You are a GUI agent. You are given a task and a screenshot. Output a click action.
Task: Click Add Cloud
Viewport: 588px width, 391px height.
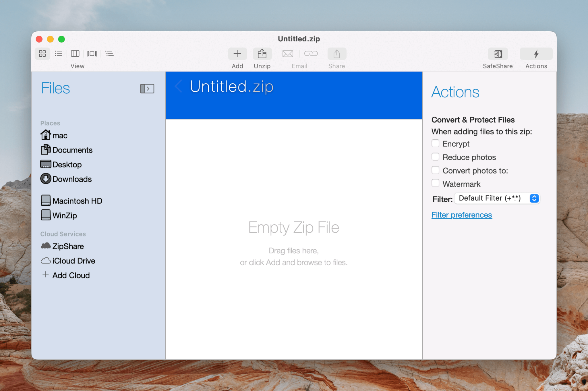(x=71, y=275)
